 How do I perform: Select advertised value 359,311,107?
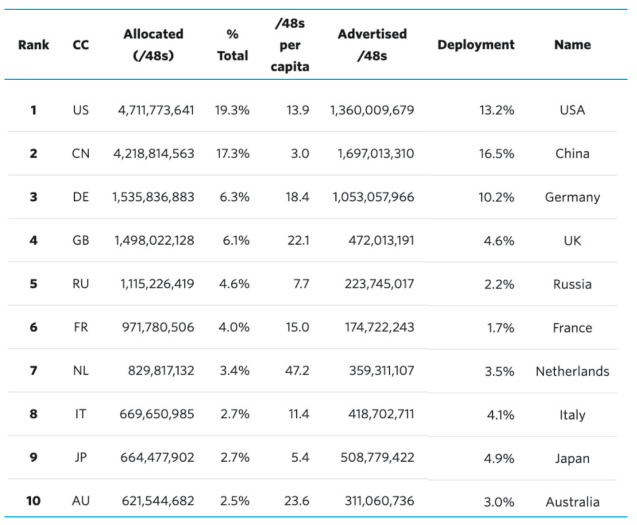coord(381,371)
